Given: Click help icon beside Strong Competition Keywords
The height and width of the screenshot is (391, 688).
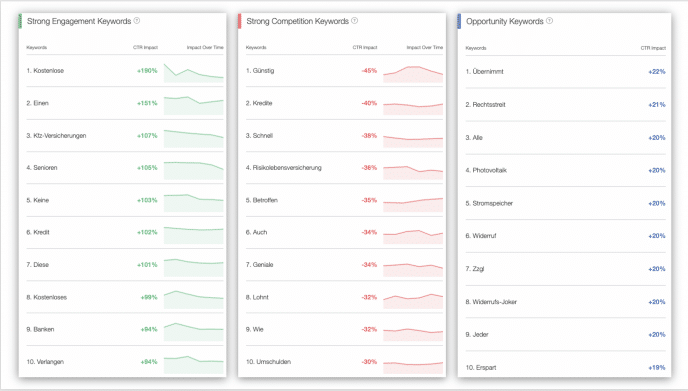Looking at the screenshot, I should tap(355, 21).
